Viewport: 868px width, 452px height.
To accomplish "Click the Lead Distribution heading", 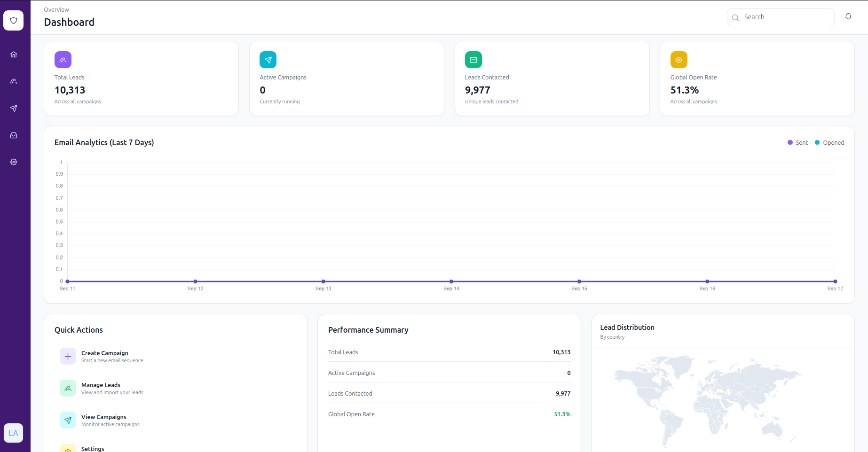I will (x=627, y=327).
